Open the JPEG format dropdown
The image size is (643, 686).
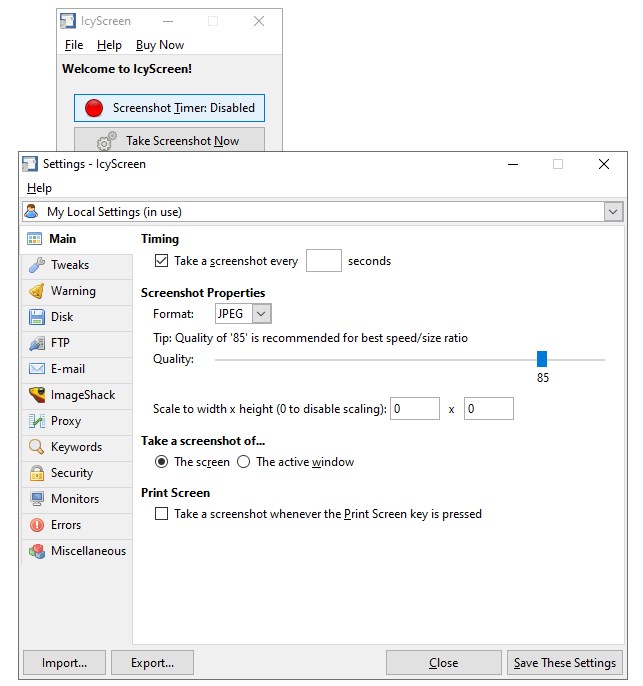point(261,314)
